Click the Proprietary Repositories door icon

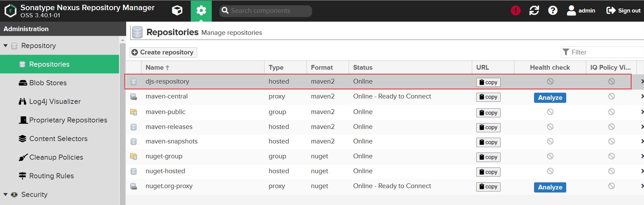pos(23,120)
